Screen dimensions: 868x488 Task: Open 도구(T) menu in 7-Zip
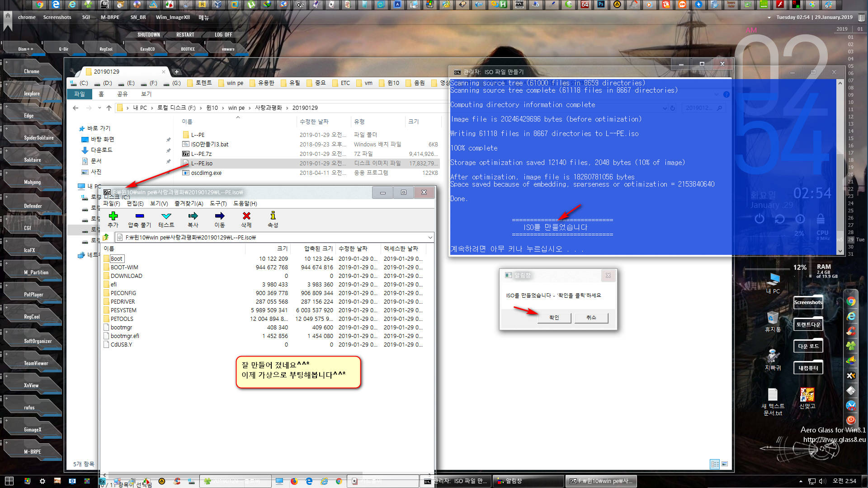(x=218, y=204)
